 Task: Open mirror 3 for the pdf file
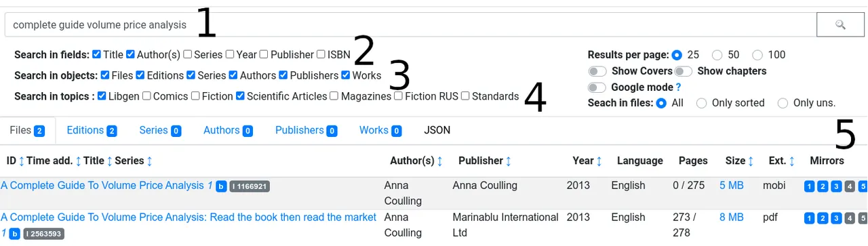835,218
